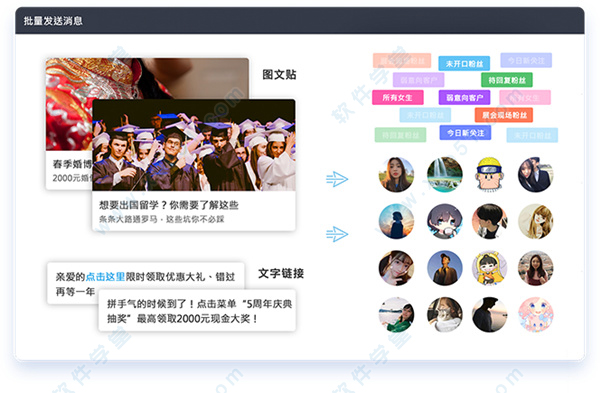Click the upper paper plane send icon

click(337, 179)
